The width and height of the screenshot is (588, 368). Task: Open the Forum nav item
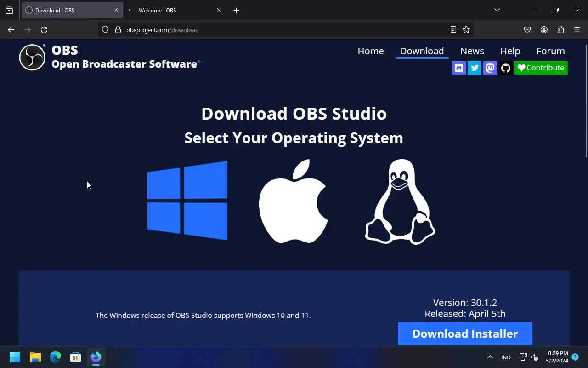coord(550,51)
